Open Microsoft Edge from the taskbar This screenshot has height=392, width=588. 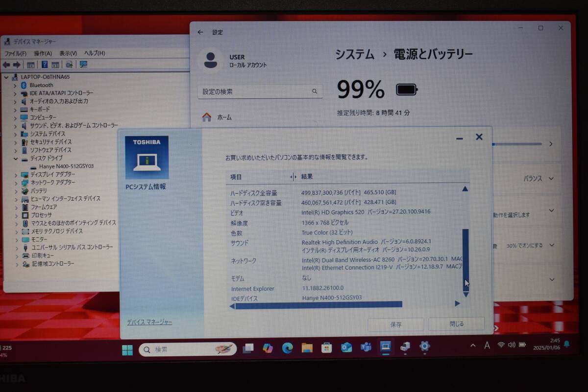click(287, 348)
